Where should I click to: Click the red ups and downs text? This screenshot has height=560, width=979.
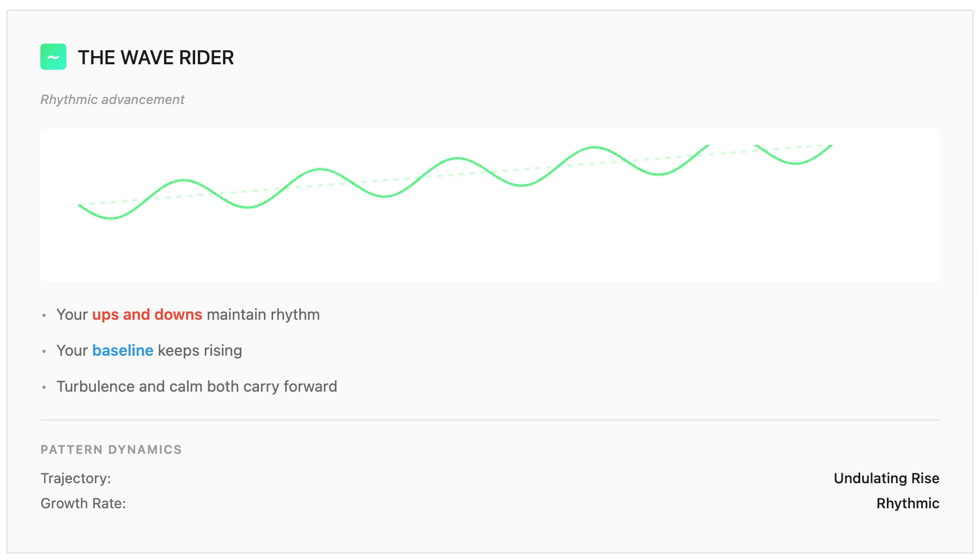point(147,315)
